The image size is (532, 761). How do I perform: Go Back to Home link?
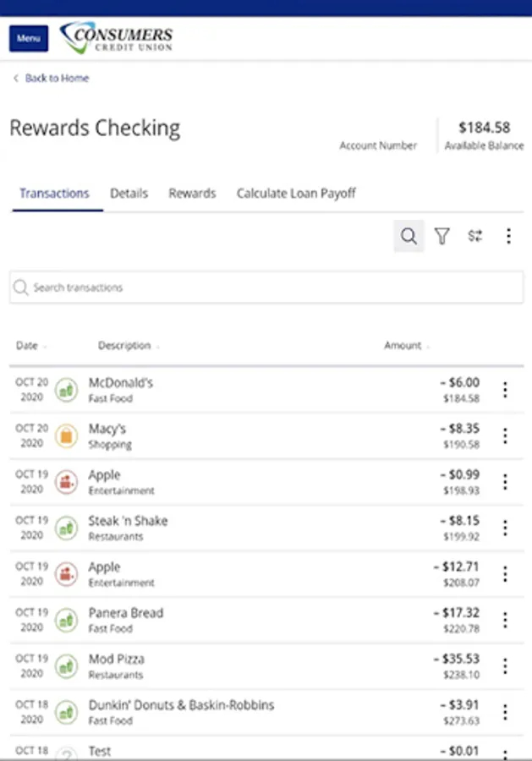point(56,78)
